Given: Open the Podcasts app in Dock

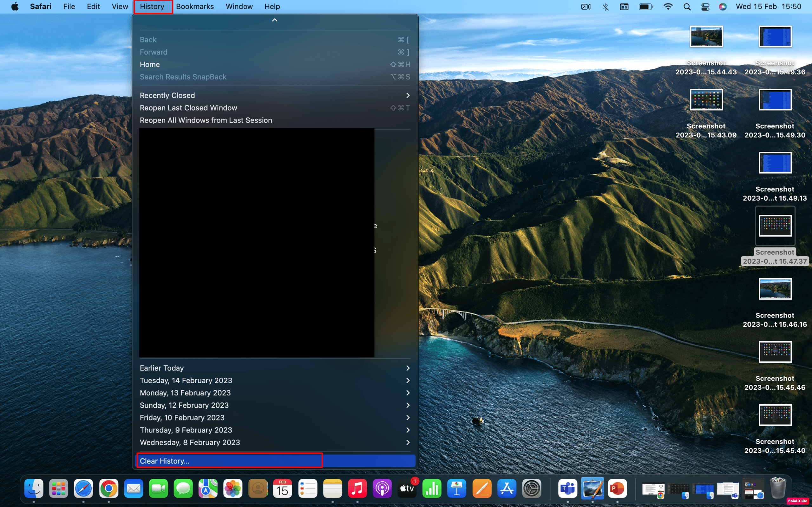Looking at the screenshot, I should [382, 489].
